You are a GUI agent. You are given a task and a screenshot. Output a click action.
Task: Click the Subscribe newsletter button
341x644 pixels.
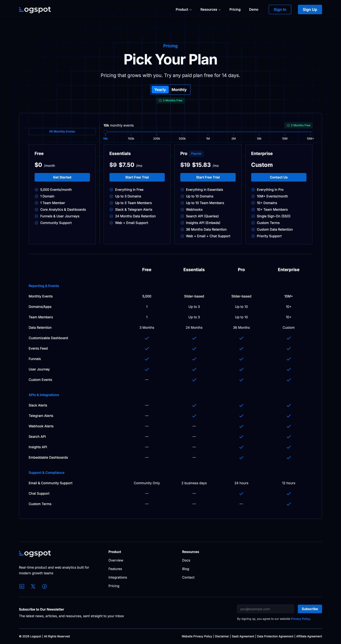(x=310, y=609)
